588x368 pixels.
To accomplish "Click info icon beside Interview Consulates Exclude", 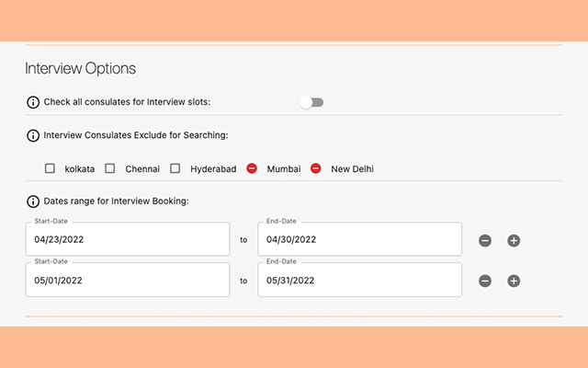I will click(33, 135).
